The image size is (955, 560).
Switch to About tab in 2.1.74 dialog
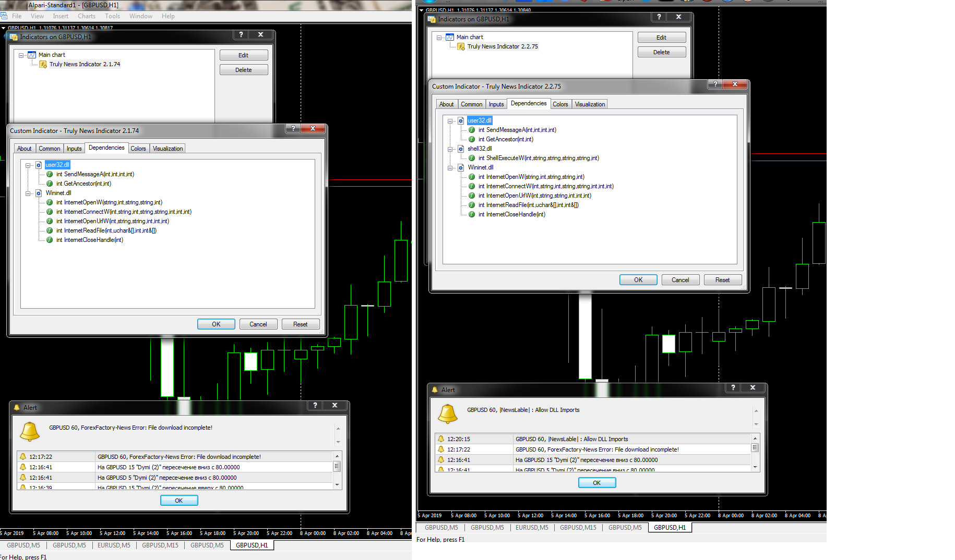pyautogui.click(x=25, y=149)
